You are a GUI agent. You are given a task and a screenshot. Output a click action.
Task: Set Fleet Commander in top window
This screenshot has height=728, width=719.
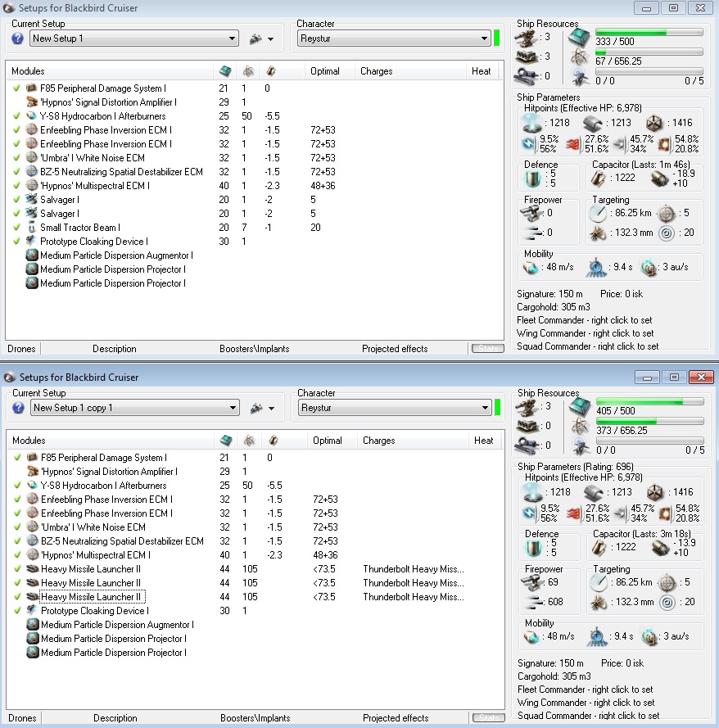coord(584,320)
